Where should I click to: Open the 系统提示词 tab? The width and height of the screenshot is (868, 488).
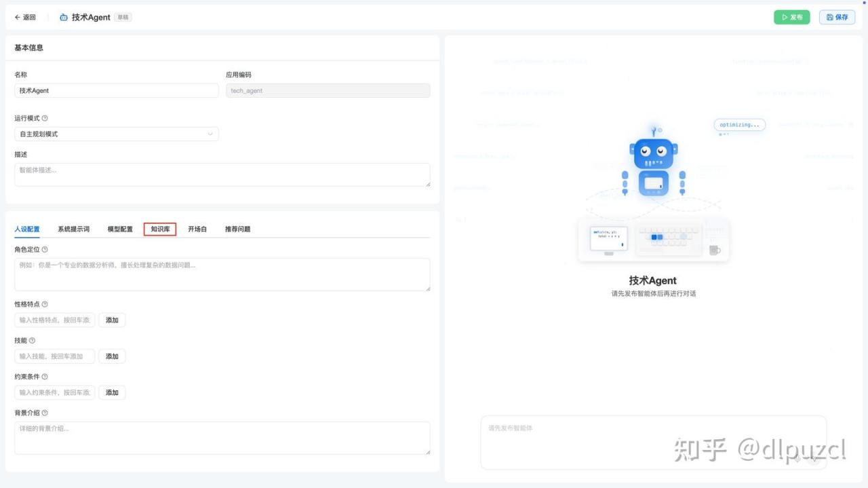click(x=73, y=229)
